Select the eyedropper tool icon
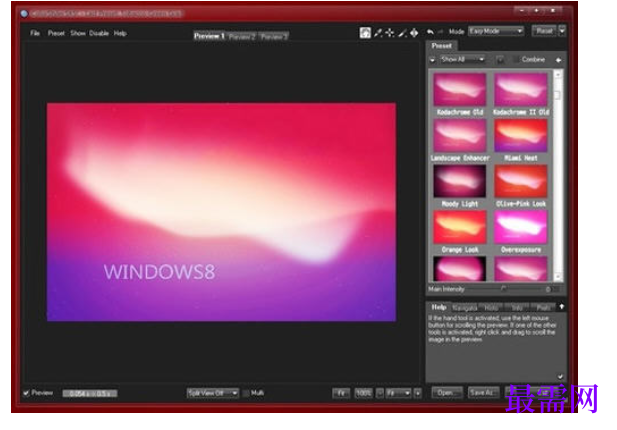This screenshot has width=617, height=430. coord(378,33)
